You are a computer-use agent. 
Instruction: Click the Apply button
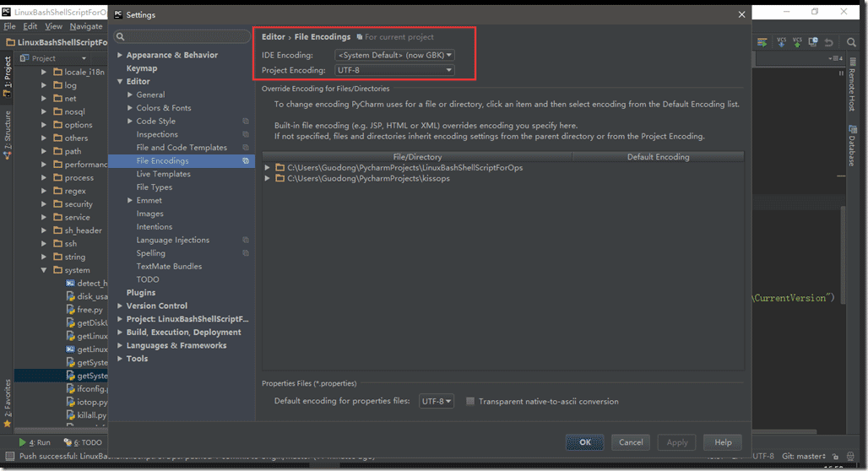coord(676,442)
